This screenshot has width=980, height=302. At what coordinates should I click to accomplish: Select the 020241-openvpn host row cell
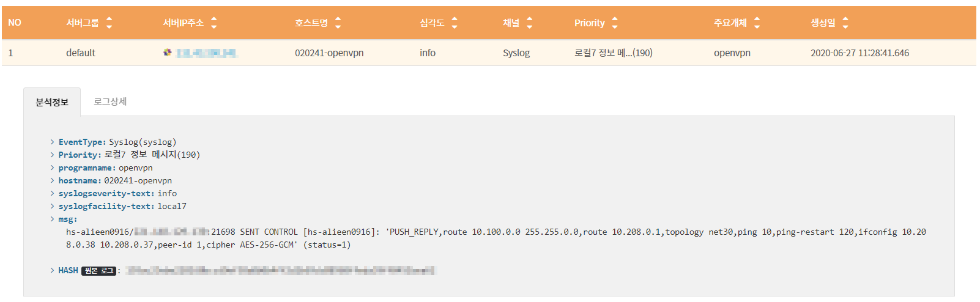point(329,53)
